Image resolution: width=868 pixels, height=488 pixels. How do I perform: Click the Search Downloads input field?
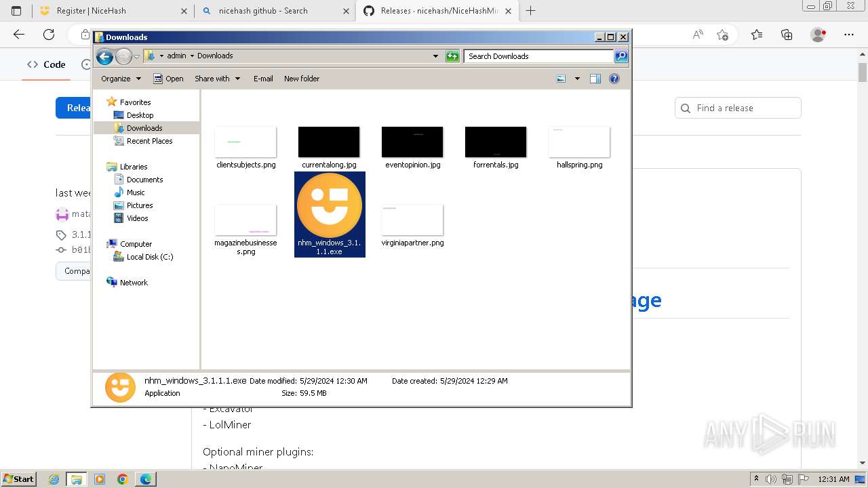point(539,56)
